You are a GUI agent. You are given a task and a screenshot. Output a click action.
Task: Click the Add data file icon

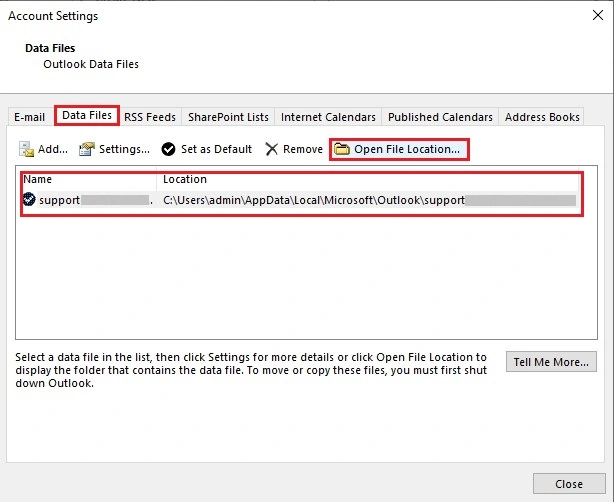[x=27, y=149]
